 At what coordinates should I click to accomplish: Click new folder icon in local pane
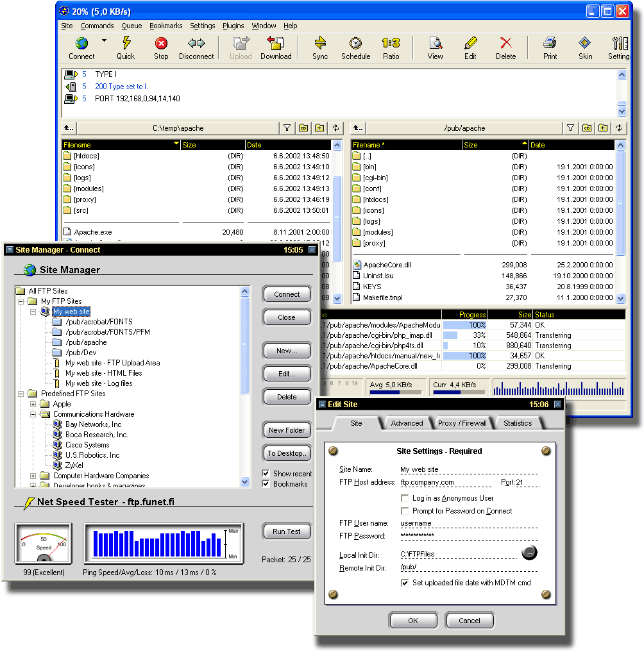tap(319, 128)
